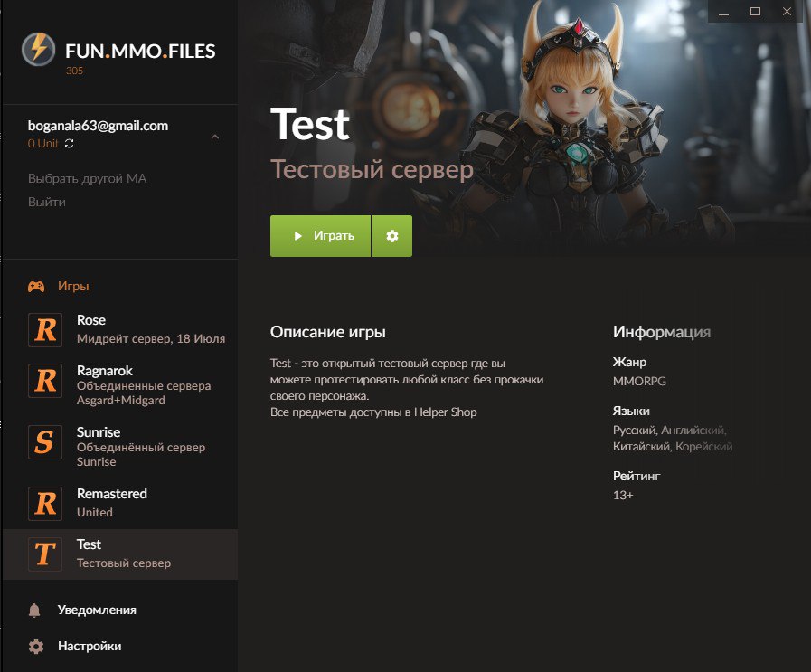Choose 'Выбрать другой МА' to switch account
This screenshot has height=672, width=811.
[x=87, y=178]
